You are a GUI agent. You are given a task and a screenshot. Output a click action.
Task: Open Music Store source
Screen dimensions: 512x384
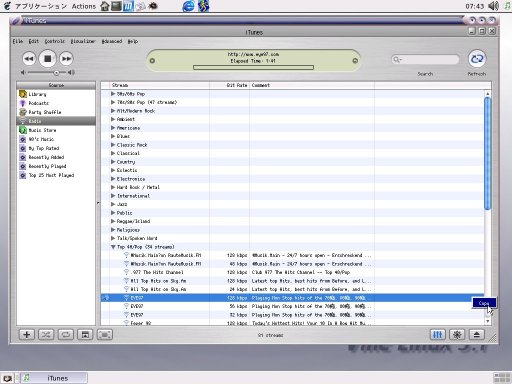[56, 130]
